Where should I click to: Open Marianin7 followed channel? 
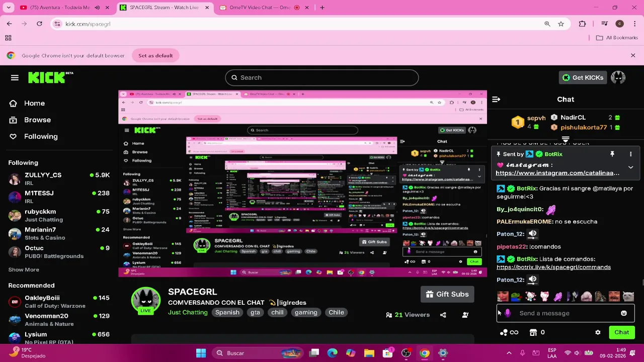[x=59, y=234]
